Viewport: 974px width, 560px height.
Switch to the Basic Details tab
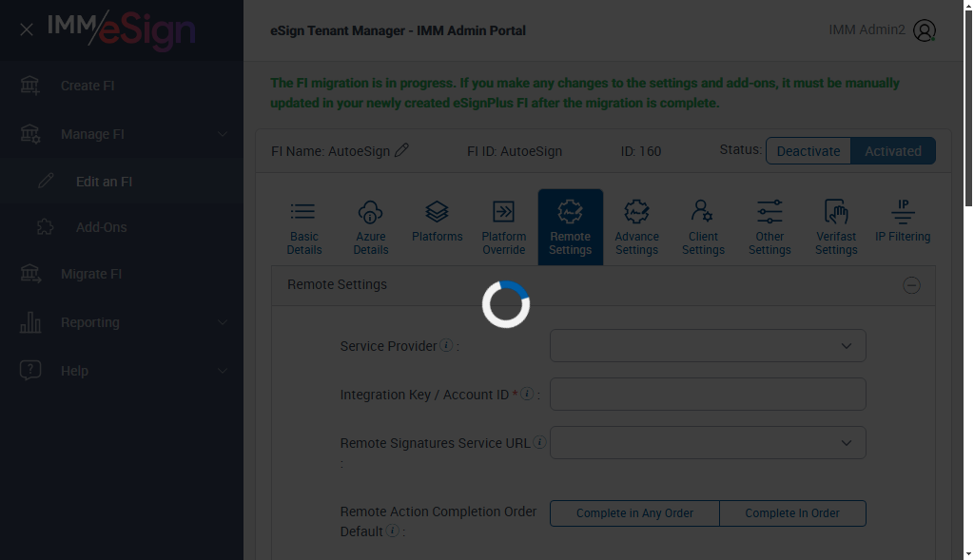click(x=303, y=227)
